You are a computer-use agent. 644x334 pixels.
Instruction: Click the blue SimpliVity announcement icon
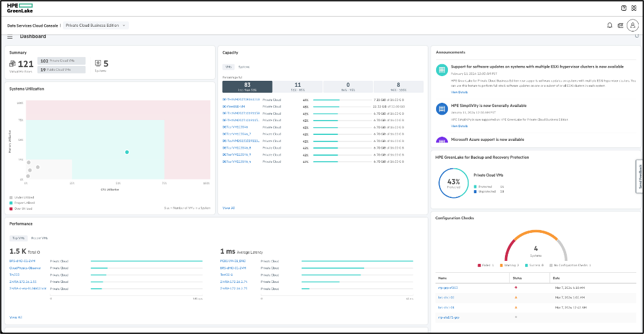(442, 109)
